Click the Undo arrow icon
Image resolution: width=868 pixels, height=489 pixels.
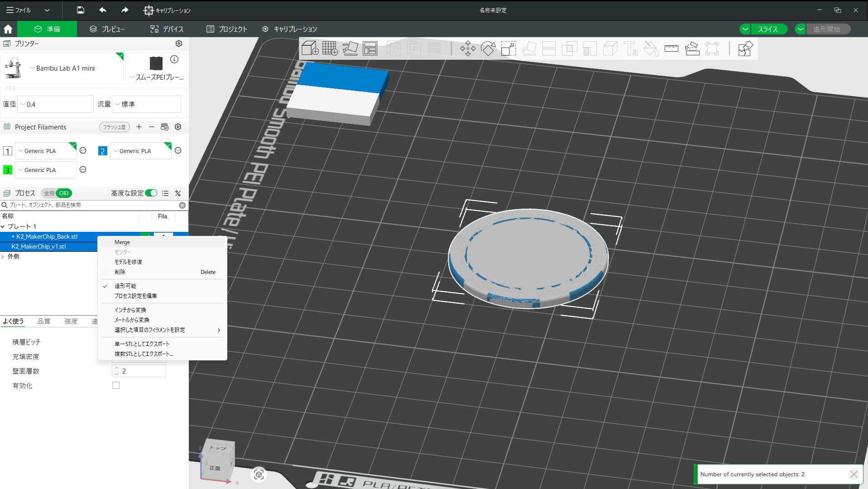click(103, 10)
